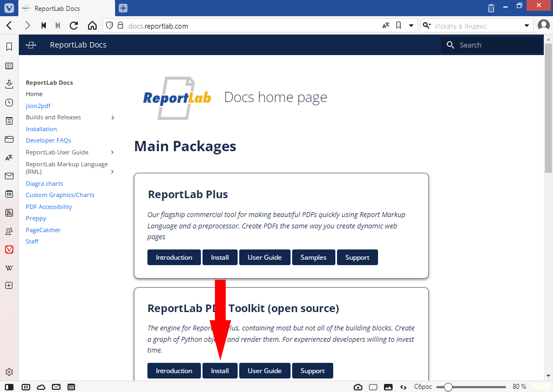553x392 pixels.
Task: Open the Bookmarks panel in the sidebar
Action: (x=9, y=47)
